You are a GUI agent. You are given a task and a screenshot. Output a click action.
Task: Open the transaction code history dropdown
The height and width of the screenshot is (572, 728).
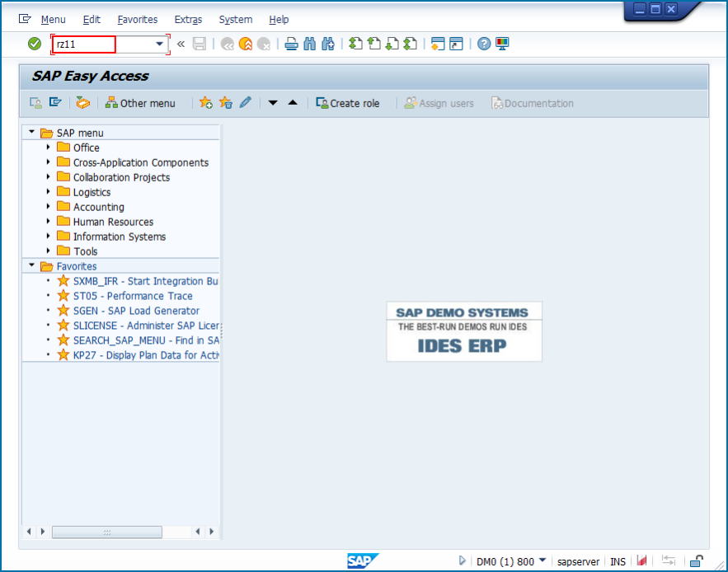(160, 44)
